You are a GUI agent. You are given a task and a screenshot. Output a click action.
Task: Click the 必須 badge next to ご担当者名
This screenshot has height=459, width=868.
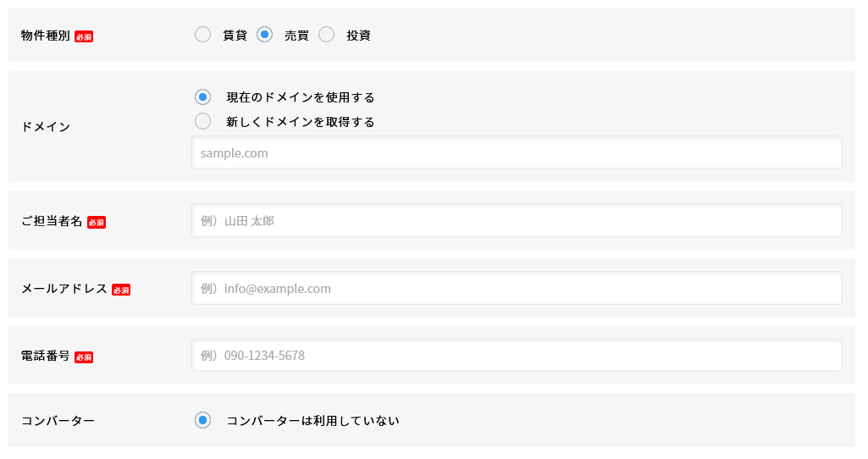(97, 222)
